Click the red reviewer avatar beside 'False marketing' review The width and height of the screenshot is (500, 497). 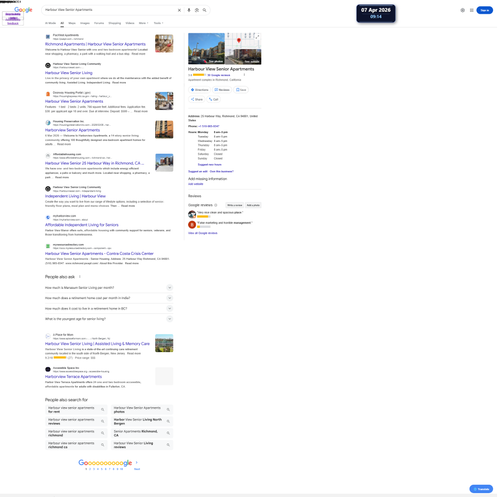(192, 225)
